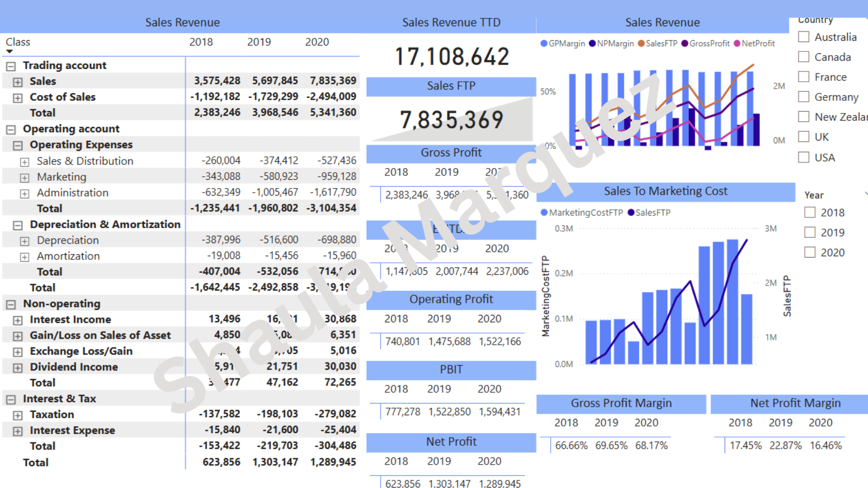Viewport: 868px width, 488px height.
Task: Expand the Interest Income row
Action: pyautogui.click(x=18, y=320)
